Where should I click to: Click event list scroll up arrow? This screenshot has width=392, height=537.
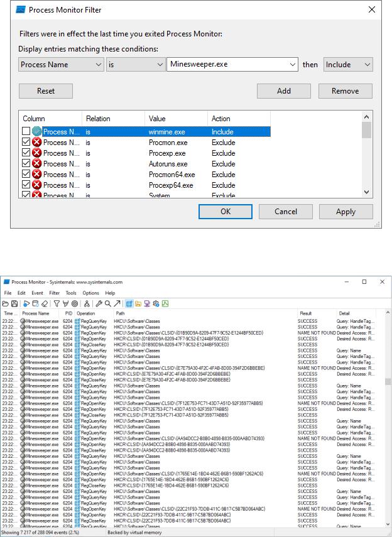[388, 313]
